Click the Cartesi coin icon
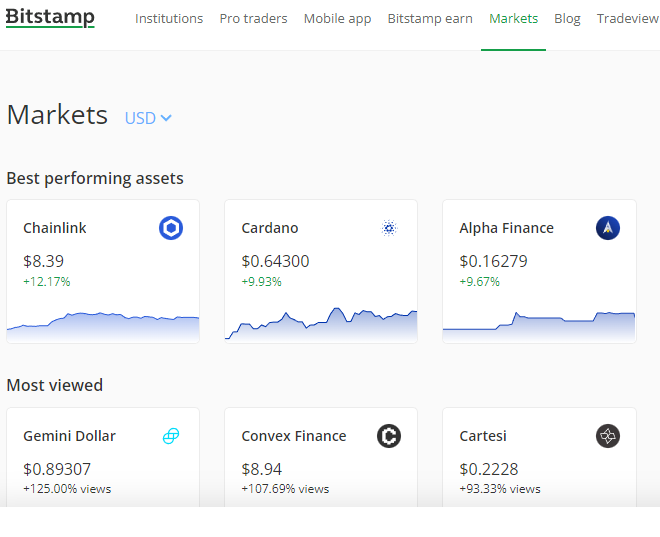 [608, 436]
